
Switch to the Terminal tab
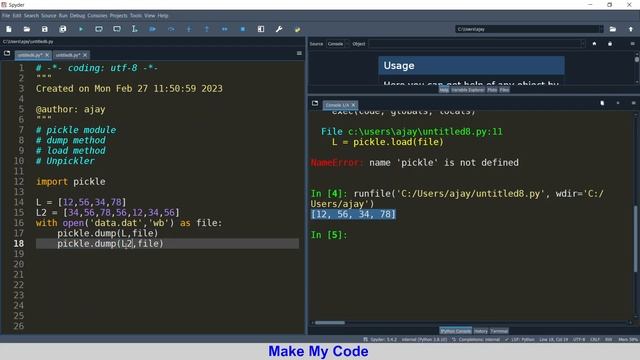499,331
